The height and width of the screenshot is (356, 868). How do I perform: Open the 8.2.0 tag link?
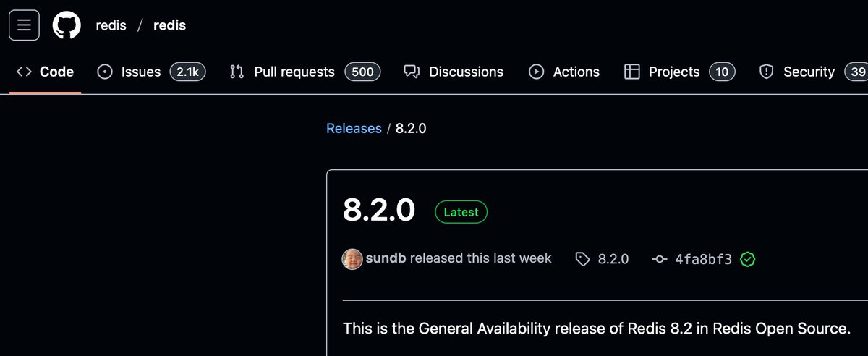(602, 259)
